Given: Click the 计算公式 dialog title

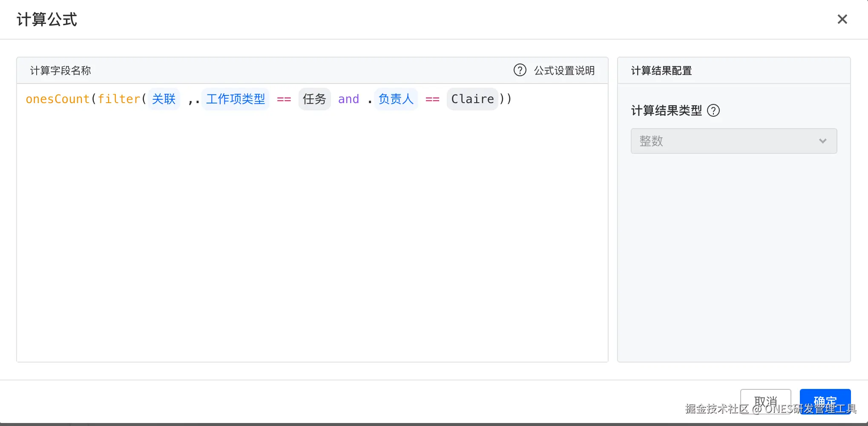Looking at the screenshot, I should pyautogui.click(x=47, y=20).
